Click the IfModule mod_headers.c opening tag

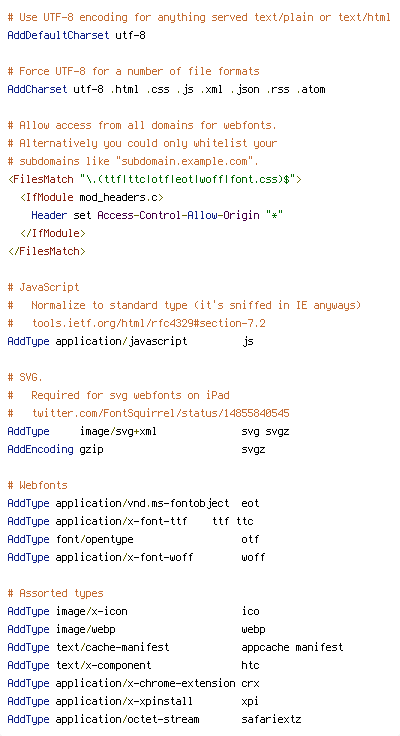(92, 197)
